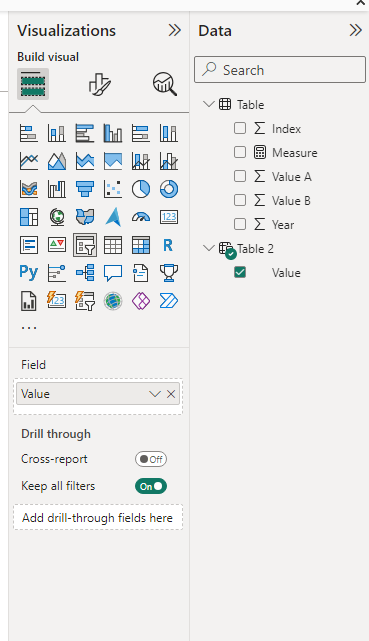
Task: Select the Treemap visual
Action: click(x=29, y=217)
